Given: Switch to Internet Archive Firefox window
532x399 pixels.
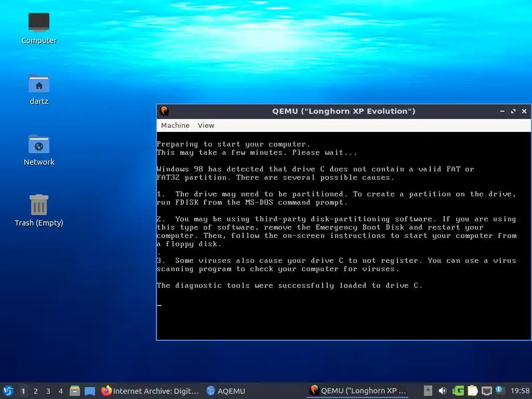Looking at the screenshot, I should (x=150, y=391).
